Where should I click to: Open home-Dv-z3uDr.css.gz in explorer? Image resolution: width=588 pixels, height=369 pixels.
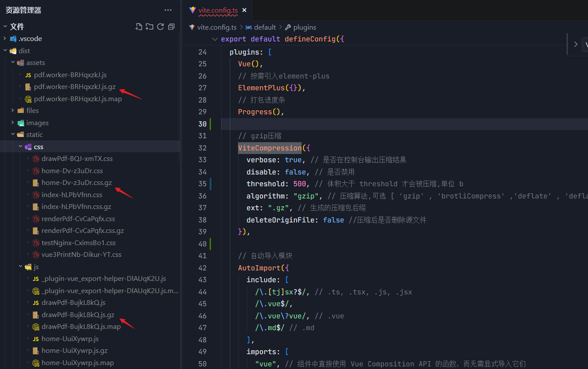point(76,183)
